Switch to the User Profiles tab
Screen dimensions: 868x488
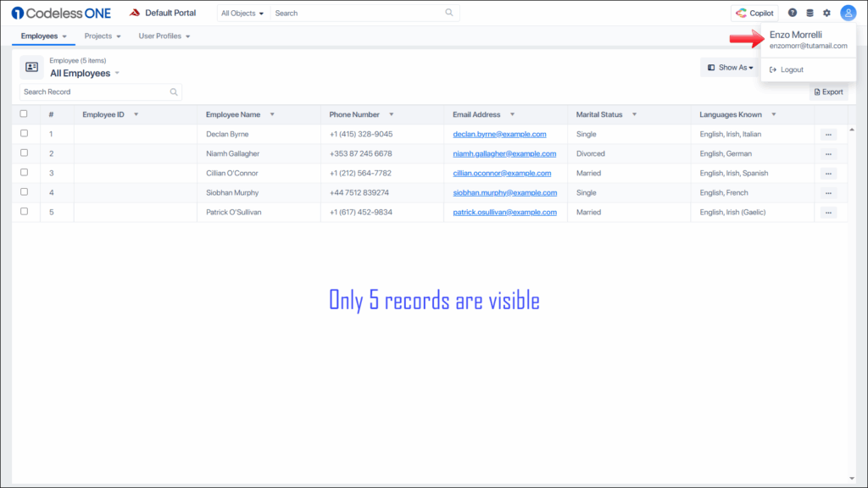click(x=164, y=36)
